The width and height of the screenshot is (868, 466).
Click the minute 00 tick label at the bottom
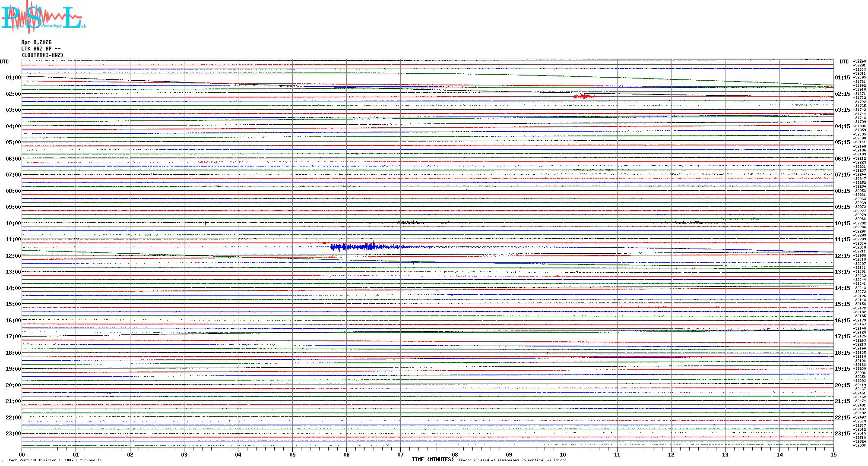pos(22,454)
